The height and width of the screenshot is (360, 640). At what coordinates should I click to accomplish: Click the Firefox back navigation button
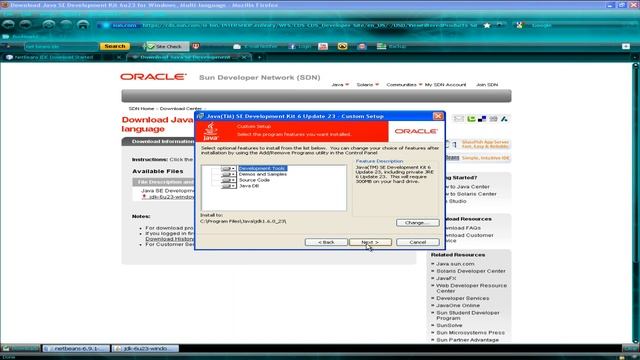pyautogui.click(x=8, y=25)
